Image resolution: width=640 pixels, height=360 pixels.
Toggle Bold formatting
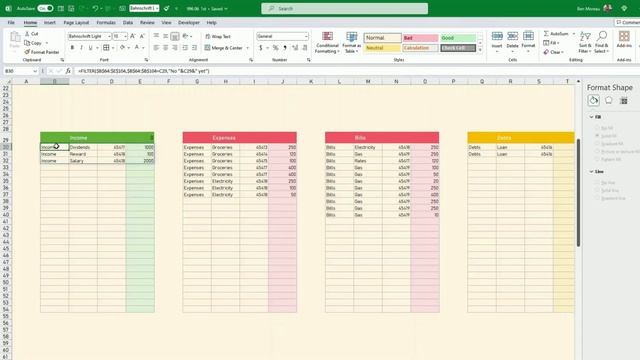[72, 48]
